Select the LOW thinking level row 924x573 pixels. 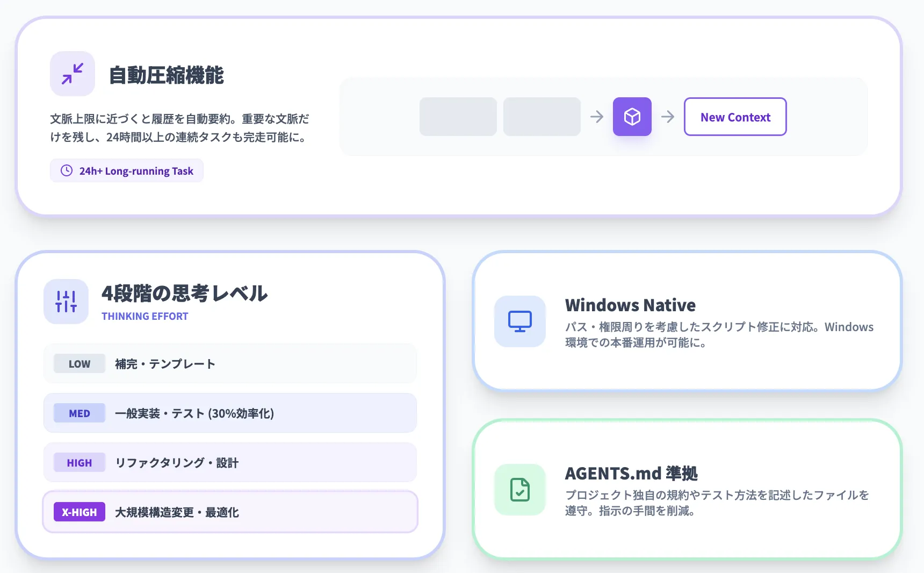230,364
